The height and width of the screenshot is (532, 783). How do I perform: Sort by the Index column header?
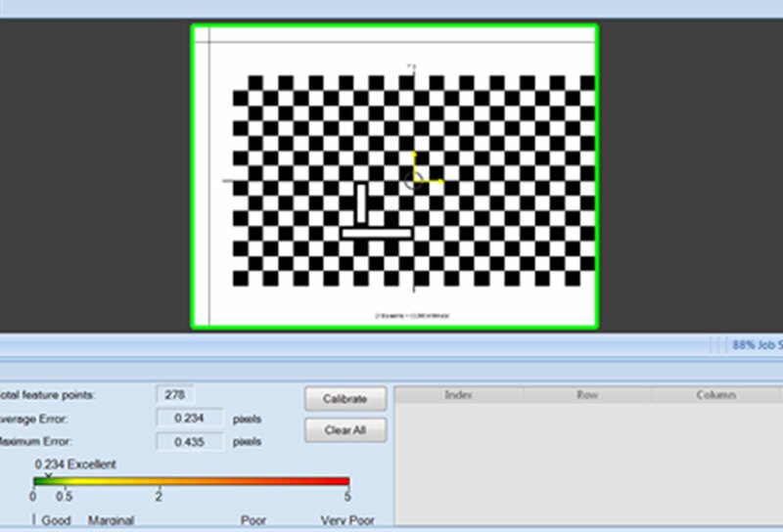458,395
